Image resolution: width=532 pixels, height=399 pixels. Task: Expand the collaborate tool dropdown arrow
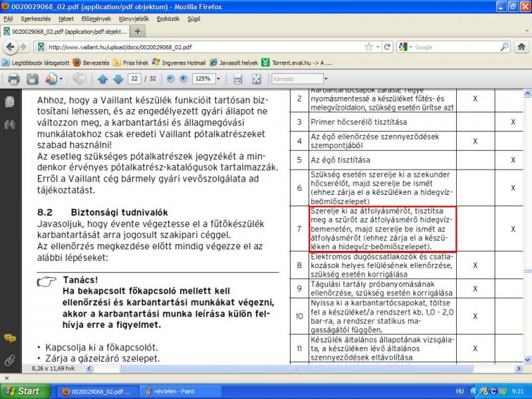pos(61,79)
